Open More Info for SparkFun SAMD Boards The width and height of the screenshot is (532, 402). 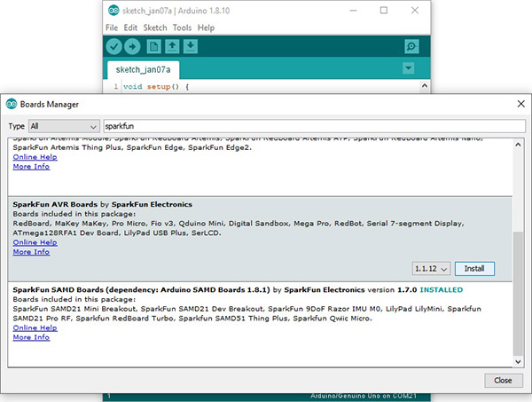(31, 337)
